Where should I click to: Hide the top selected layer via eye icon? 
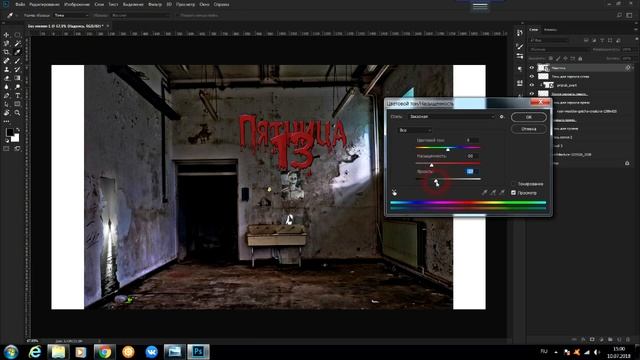point(531,68)
